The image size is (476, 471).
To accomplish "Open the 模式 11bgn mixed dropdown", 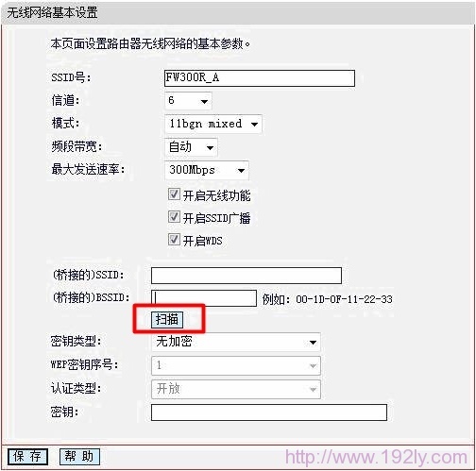I will coord(212,124).
